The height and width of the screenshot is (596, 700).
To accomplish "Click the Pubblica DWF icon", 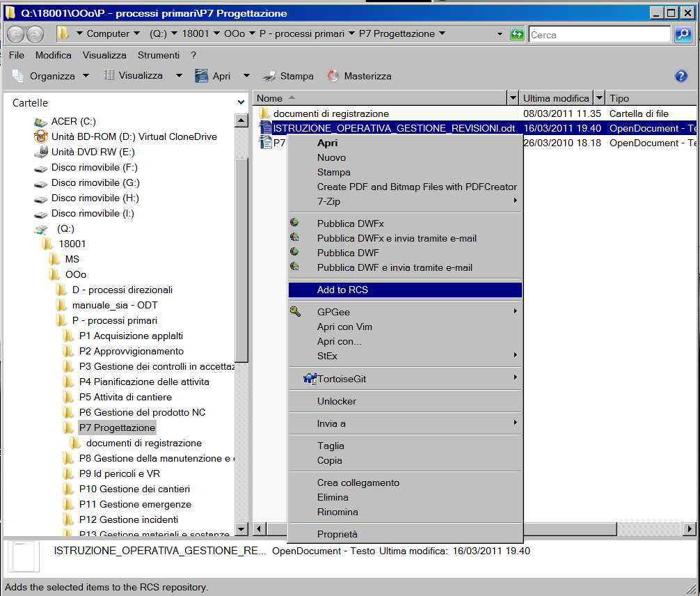I will coord(294,251).
